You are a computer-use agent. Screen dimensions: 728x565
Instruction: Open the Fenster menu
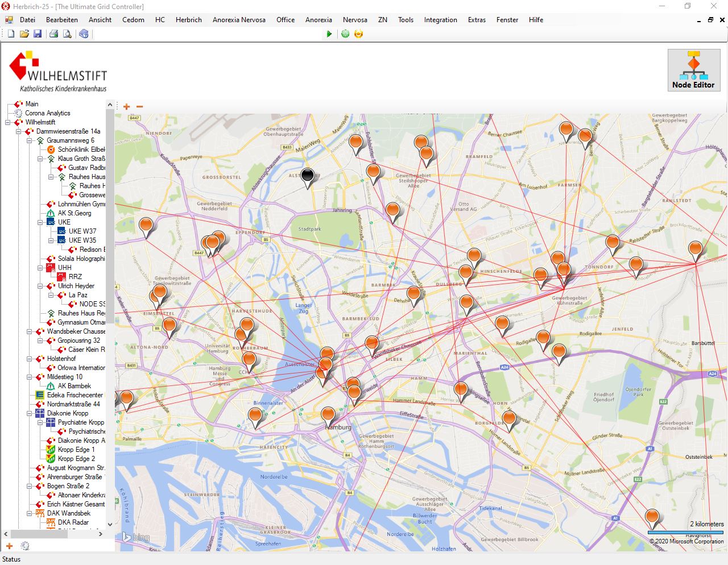(x=507, y=20)
